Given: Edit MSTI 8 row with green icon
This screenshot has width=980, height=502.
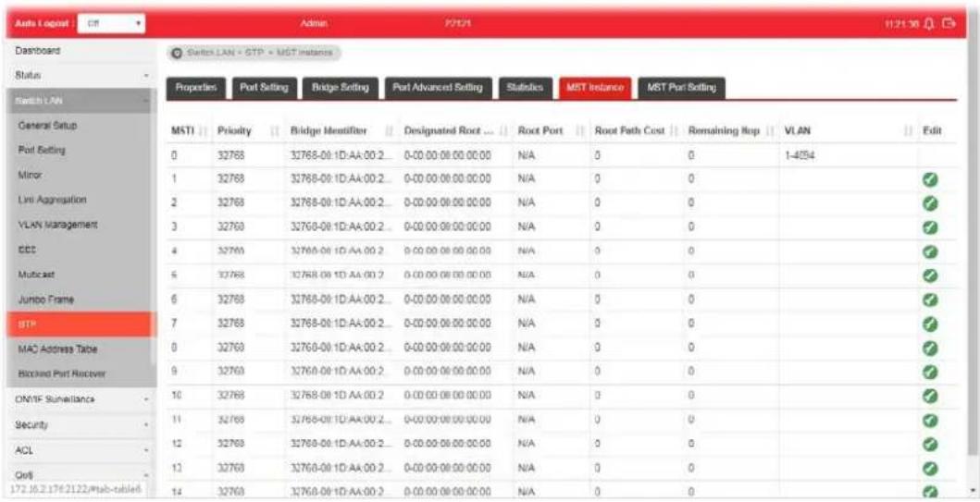Looking at the screenshot, I should coord(931,348).
